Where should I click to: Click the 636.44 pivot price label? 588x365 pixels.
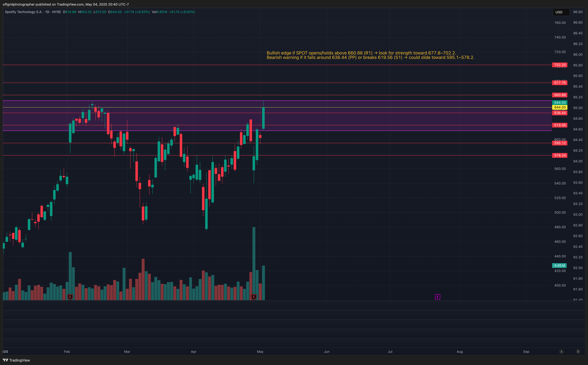pyautogui.click(x=560, y=113)
